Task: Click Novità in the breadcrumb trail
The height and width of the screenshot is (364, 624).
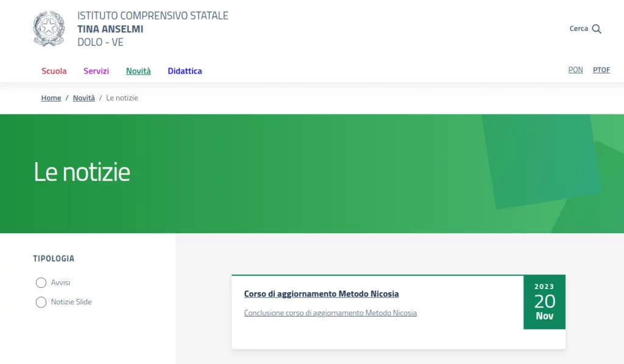Action: [83, 98]
